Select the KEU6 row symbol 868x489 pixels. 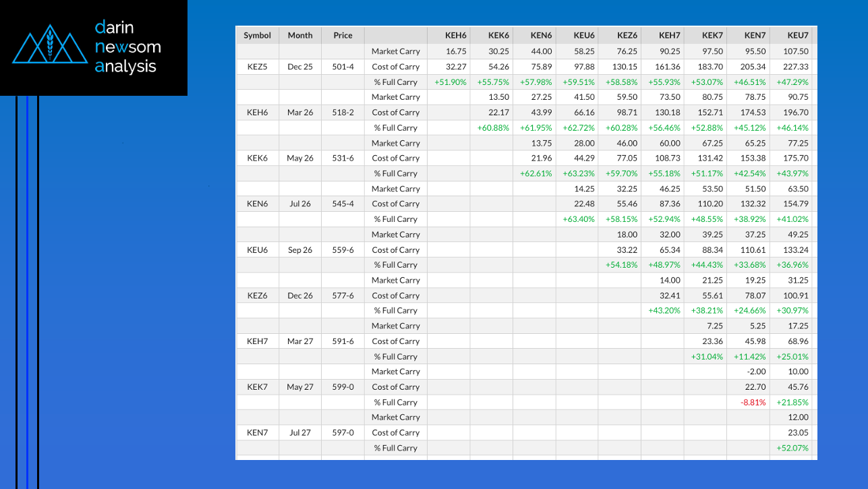257,250
